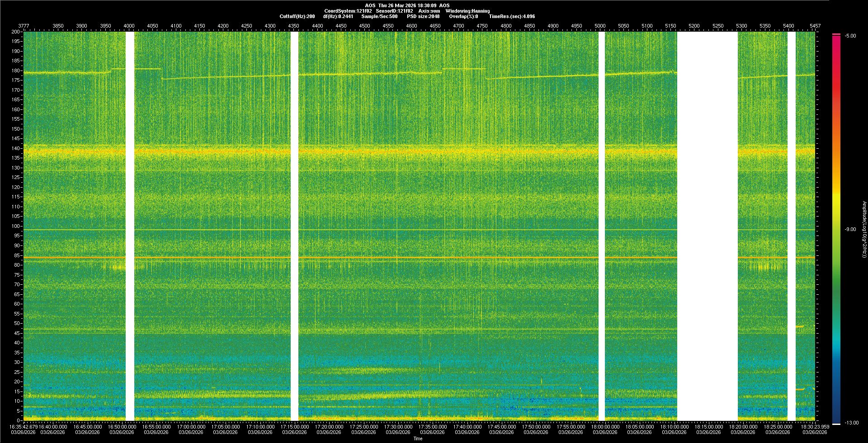Click the Cutoff(Hz):200 parameter text
Screen dimensions: 868x443
pyautogui.click(x=297, y=16)
